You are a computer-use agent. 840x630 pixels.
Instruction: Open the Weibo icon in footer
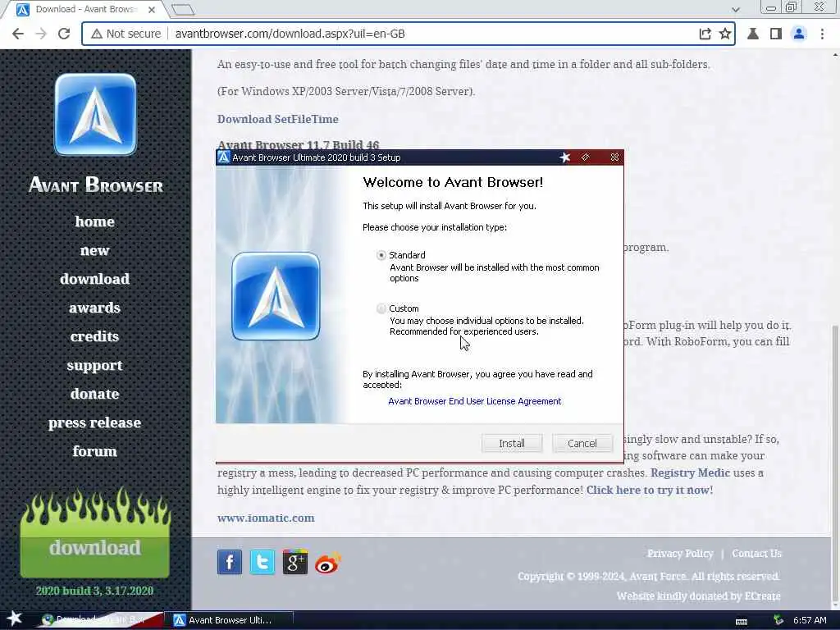(x=328, y=563)
